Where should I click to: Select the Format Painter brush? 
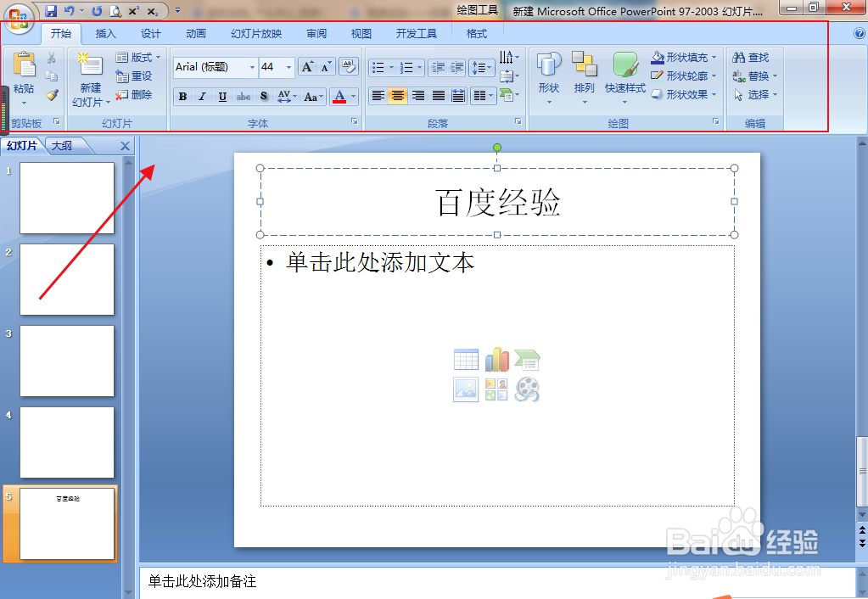[52, 95]
